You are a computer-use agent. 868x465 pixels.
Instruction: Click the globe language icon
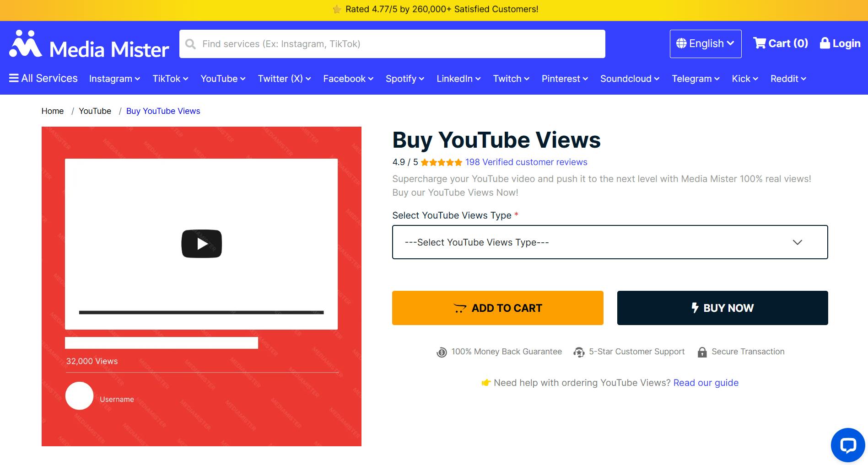pos(681,43)
